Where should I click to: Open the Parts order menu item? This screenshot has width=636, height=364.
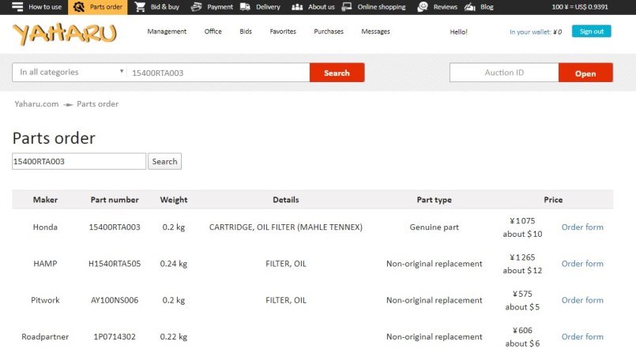(106, 7)
